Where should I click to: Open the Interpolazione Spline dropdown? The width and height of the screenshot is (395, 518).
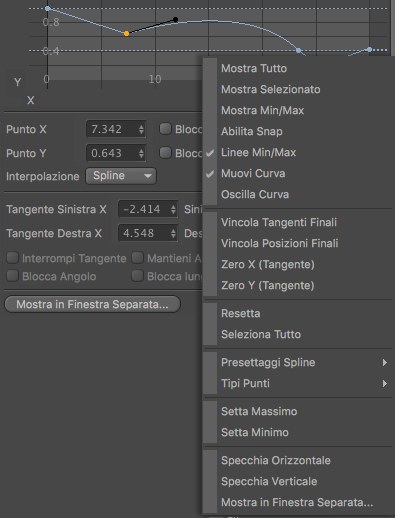coord(121,176)
